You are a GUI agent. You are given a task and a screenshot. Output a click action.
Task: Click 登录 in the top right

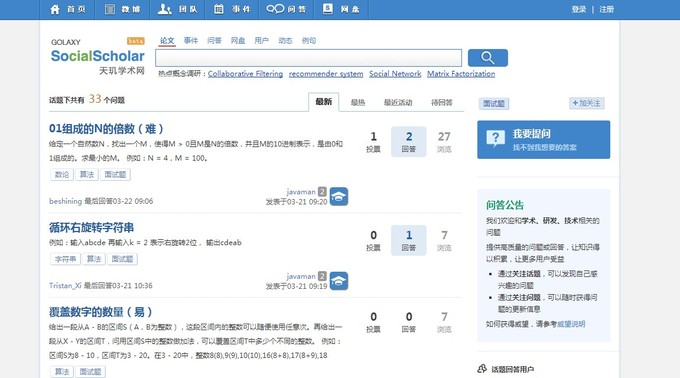tap(579, 9)
